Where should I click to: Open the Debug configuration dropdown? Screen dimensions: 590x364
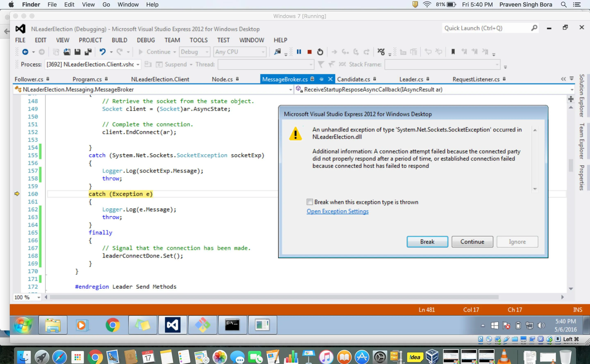(x=207, y=52)
